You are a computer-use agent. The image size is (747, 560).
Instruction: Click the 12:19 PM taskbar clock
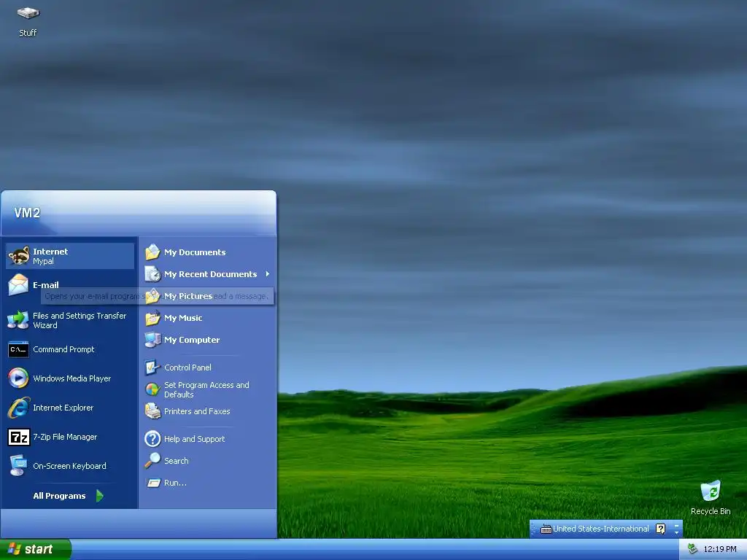coord(720,549)
